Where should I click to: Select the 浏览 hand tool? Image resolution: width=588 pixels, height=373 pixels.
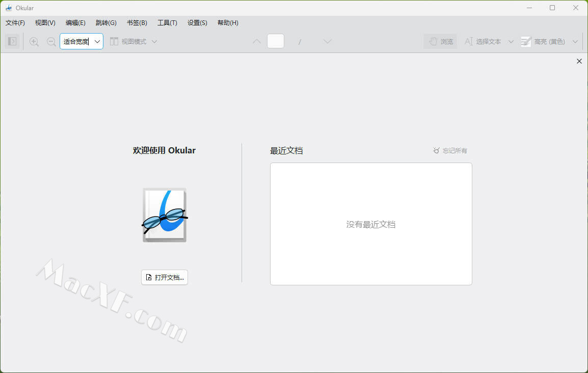click(x=441, y=41)
